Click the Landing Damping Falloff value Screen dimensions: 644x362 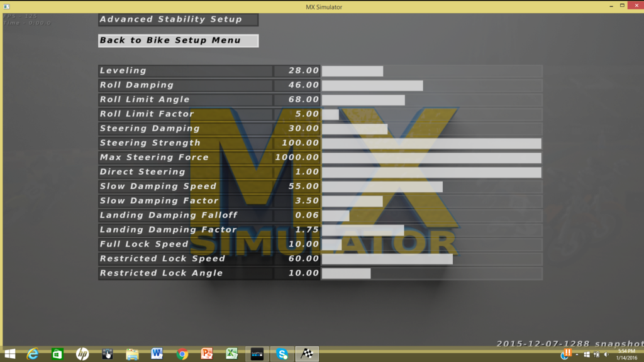tap(297, 216)
